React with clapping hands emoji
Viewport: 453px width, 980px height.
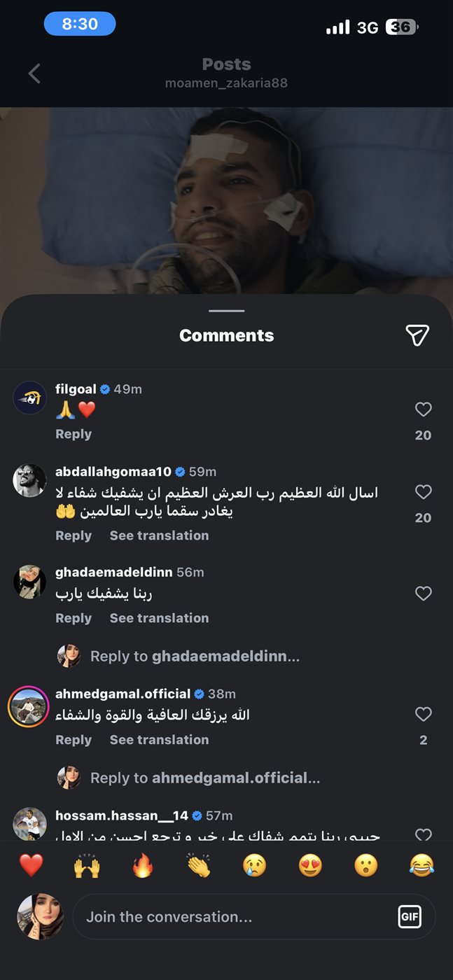click(199, 865)
